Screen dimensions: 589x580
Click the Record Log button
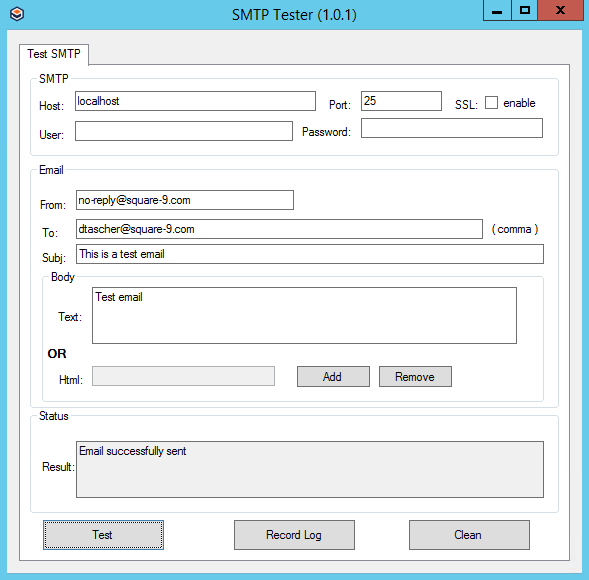[294, 535]
